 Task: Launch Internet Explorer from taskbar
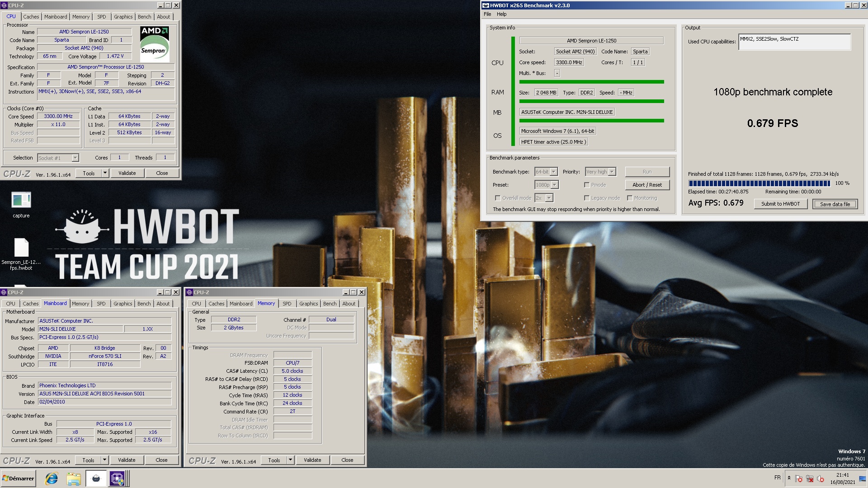(x=52, y=479)
